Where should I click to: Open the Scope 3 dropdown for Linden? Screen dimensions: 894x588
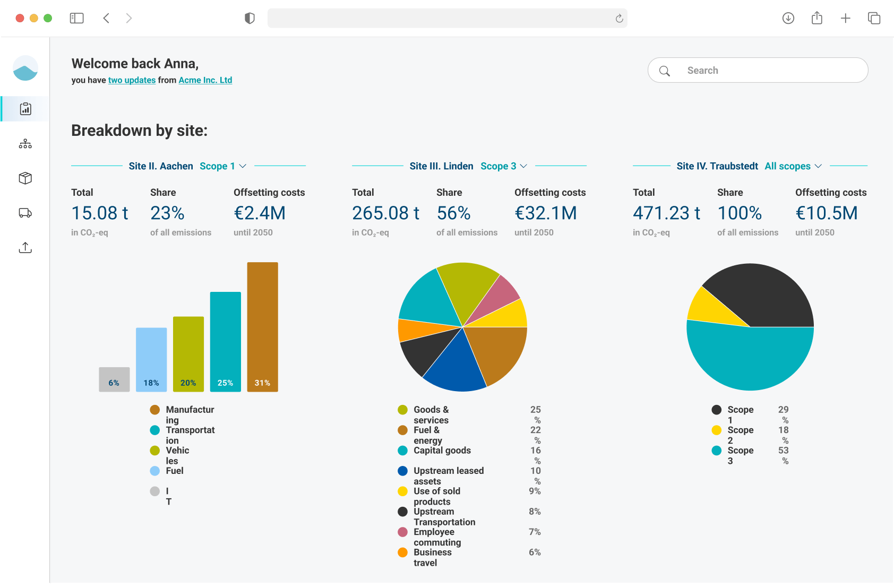504,166
